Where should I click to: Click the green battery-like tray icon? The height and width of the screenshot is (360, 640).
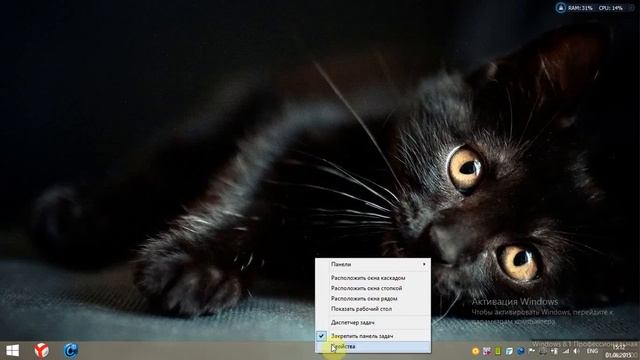pyautogui.click(x=498, y=351)
